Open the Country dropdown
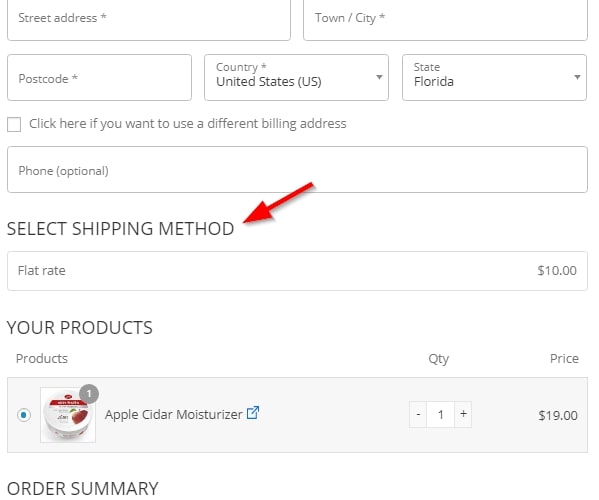The image size is (599, 500). click(296, 78)
